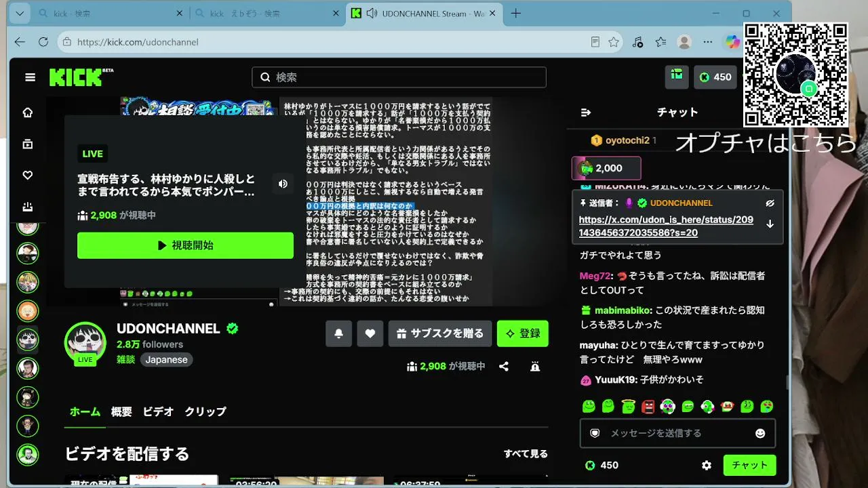Click the 450 balance below the chat input

click(x=602, y=465)
